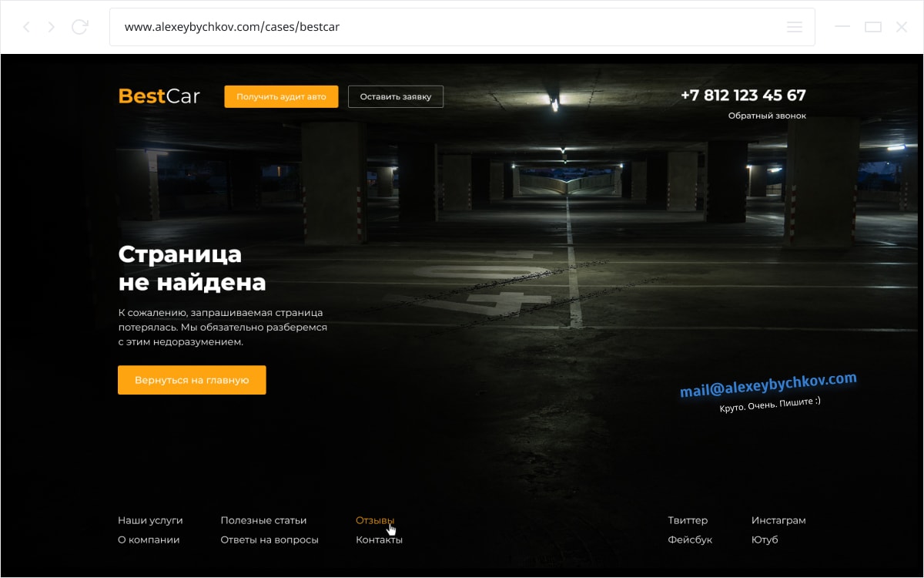924x578 pixels.
Task: Go to the 'Контакты' page link
Action: 379,539
